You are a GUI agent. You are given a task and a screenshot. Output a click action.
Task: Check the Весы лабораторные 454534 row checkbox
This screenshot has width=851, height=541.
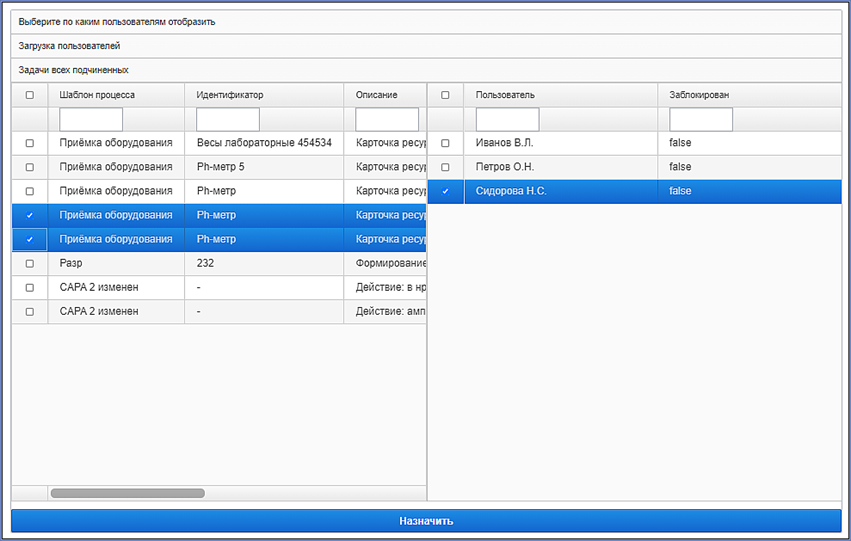30,143
